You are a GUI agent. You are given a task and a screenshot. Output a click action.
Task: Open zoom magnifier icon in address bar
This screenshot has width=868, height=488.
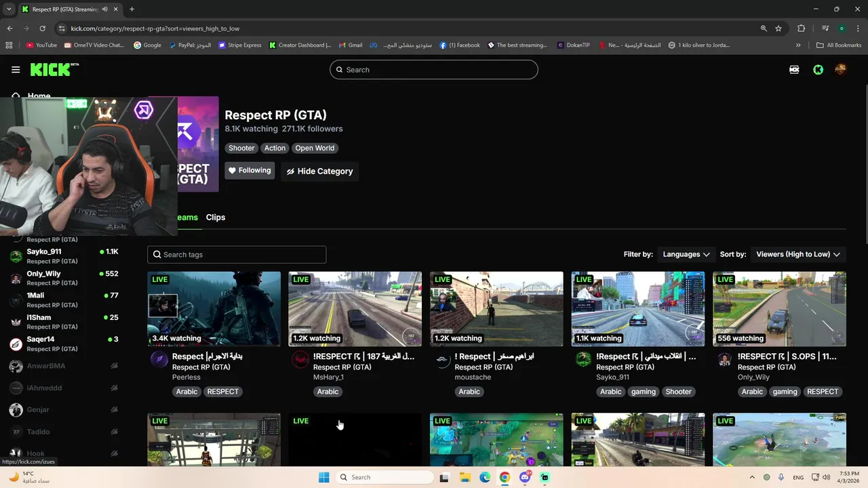click(x=764, y=28)
